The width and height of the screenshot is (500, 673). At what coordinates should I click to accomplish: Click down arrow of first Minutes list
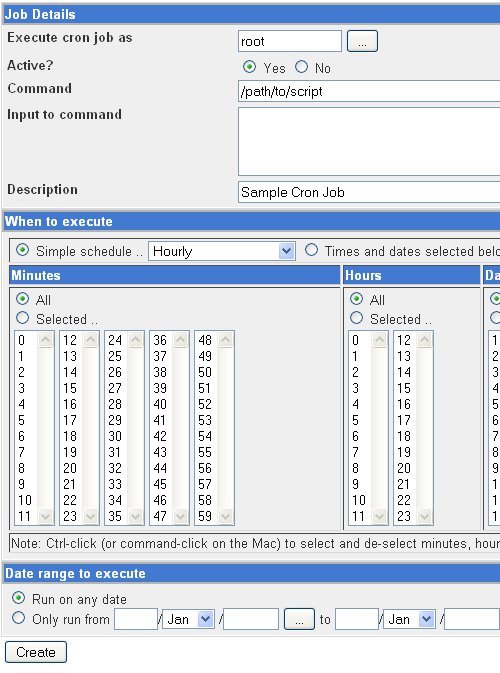(x=45, y=515)
